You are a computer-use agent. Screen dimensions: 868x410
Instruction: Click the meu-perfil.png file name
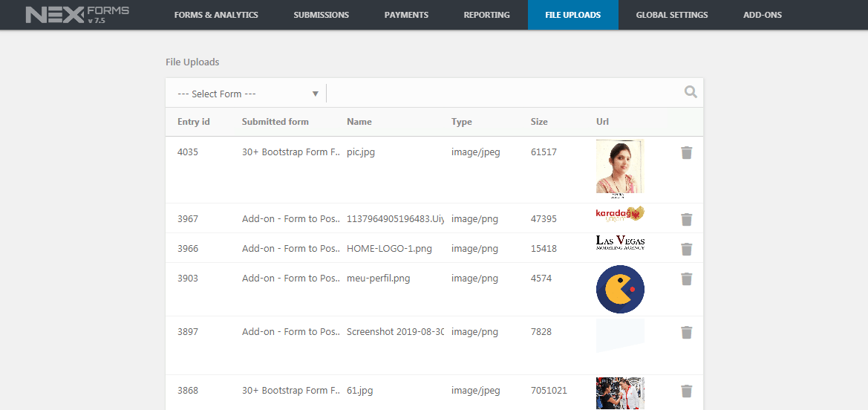pyautogui.click(x=379, y=278)
